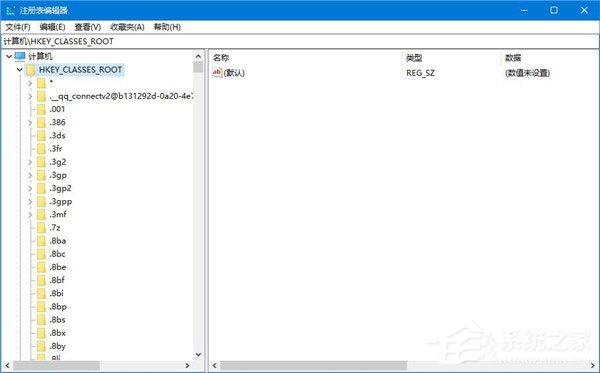
Task: Expand the .3g2 key
Action: coord(30,162)
